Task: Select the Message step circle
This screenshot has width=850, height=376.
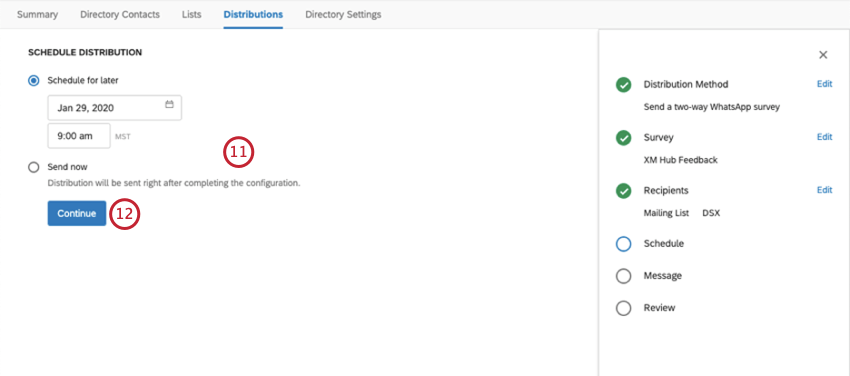Action: (623, 276)
